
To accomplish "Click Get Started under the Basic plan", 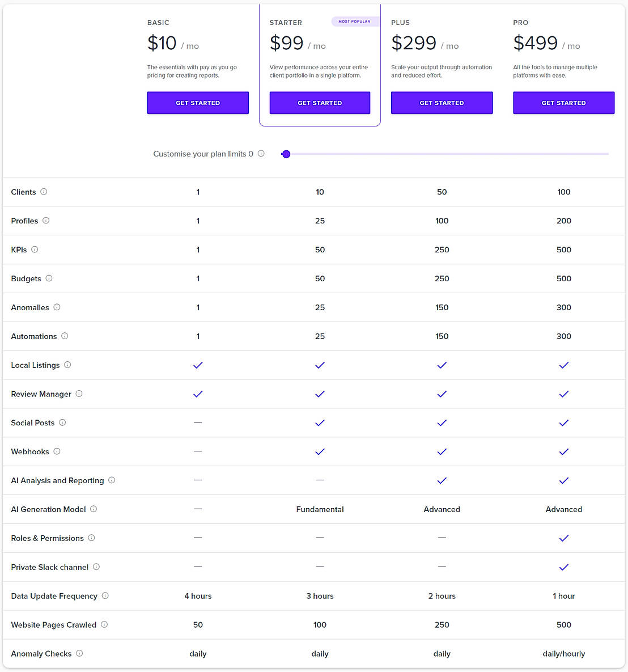I will 198,103.
